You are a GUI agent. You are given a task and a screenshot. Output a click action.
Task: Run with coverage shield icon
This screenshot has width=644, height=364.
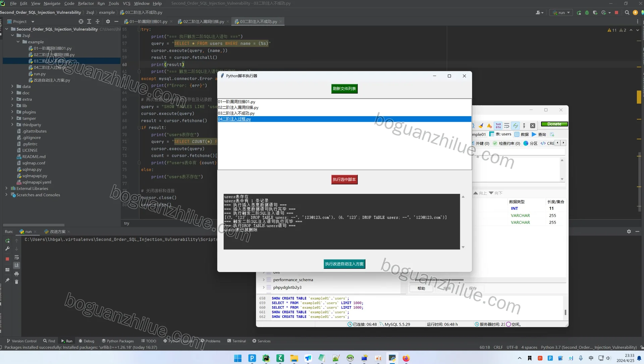(x=595, y=12)
